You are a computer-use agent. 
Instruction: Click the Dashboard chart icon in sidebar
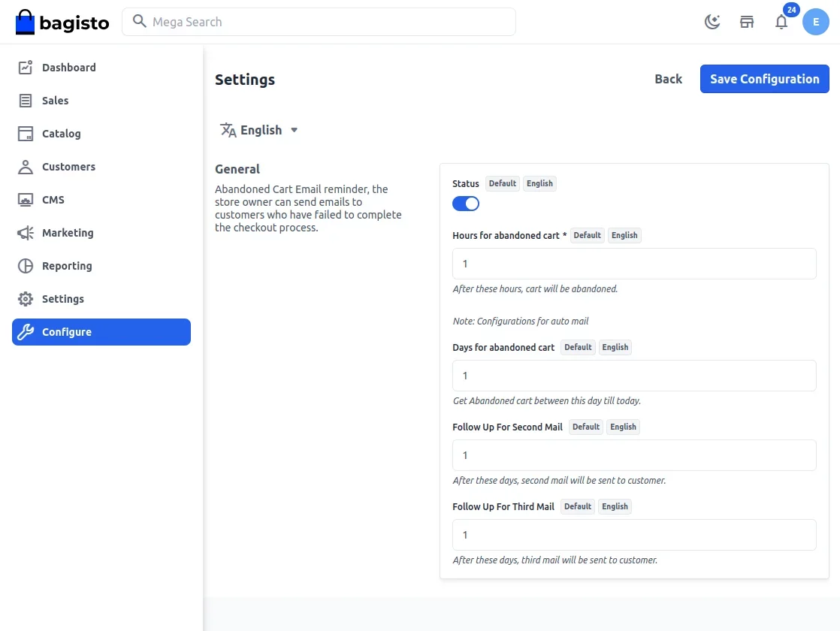(x=26, y=68)
